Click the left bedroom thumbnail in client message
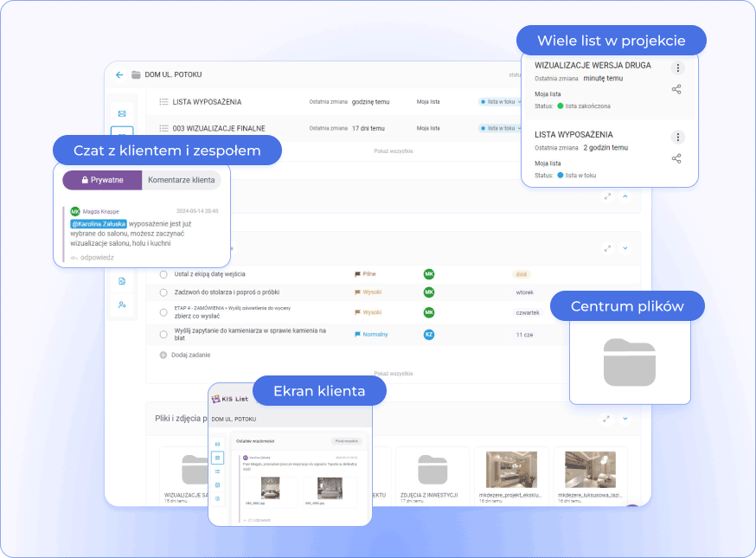Viewport: 756px width, 558px height. (270, 488)
